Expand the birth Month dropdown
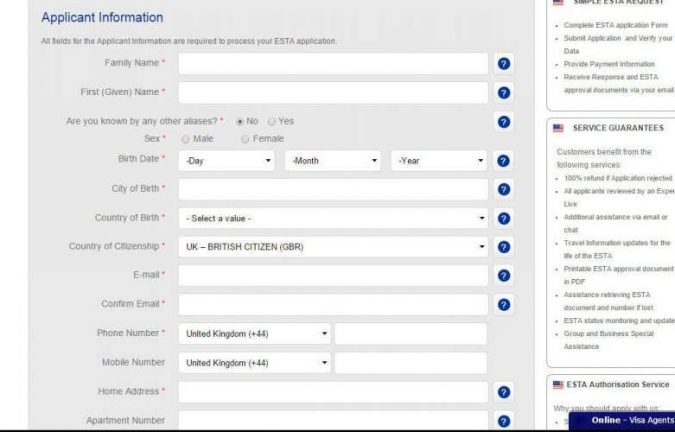Image resolution: width=675 pixels, height=432 pixels. tap(333, 160)
